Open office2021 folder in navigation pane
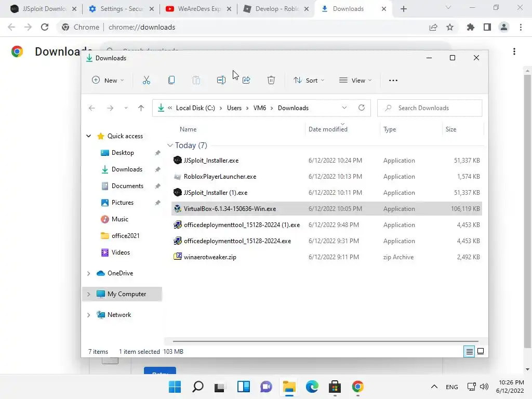 (125, 236)
